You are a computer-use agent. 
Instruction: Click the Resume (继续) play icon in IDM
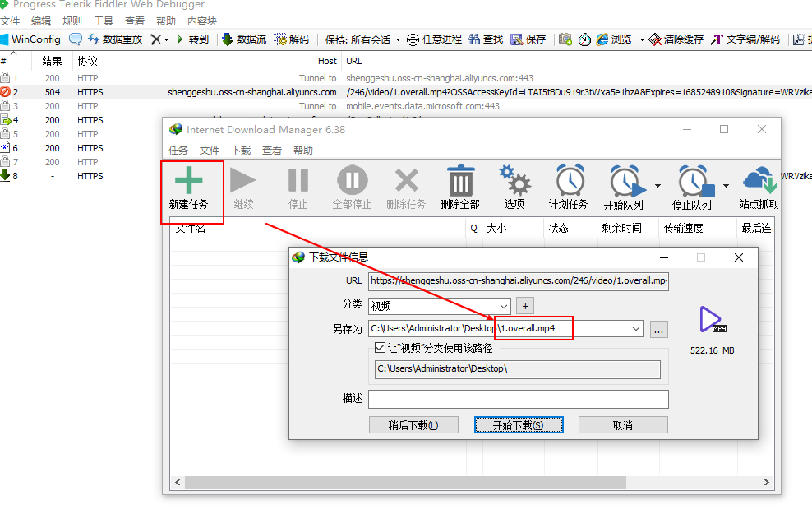click(243, 180)
